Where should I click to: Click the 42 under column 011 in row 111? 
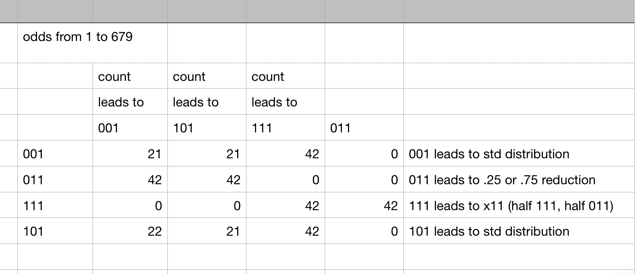(391, 206)
